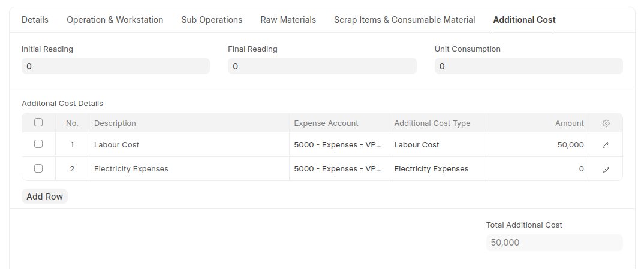Open Additional Cost Type for Electricity Expenses
The image size is (644, 269).
click(x=438, y=169)
